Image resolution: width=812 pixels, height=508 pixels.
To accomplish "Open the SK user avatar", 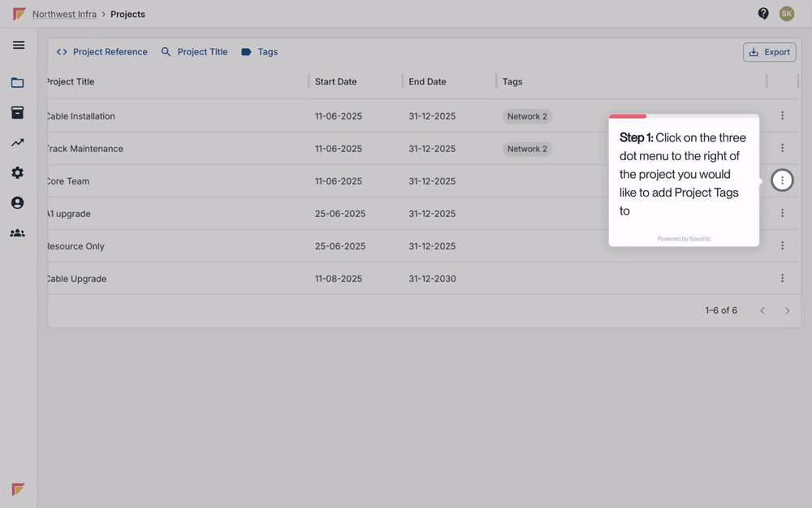I will pyautogui.click(x=787, y=14).
